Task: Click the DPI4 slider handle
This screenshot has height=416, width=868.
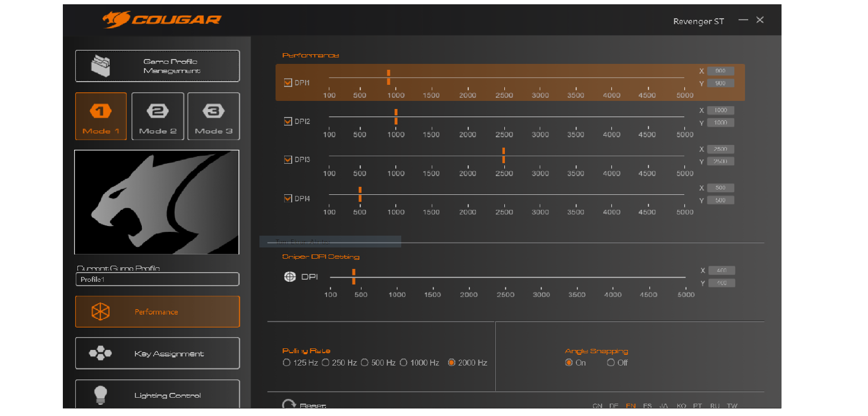Action: pos(360,194)
